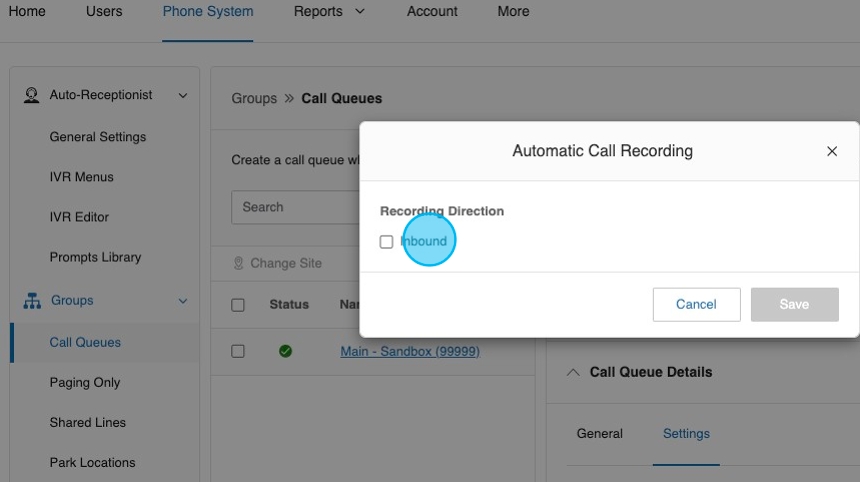Select IVR Menus in the sidebar
The width and height of the screenshot is (860, 482).
(82, 177)
